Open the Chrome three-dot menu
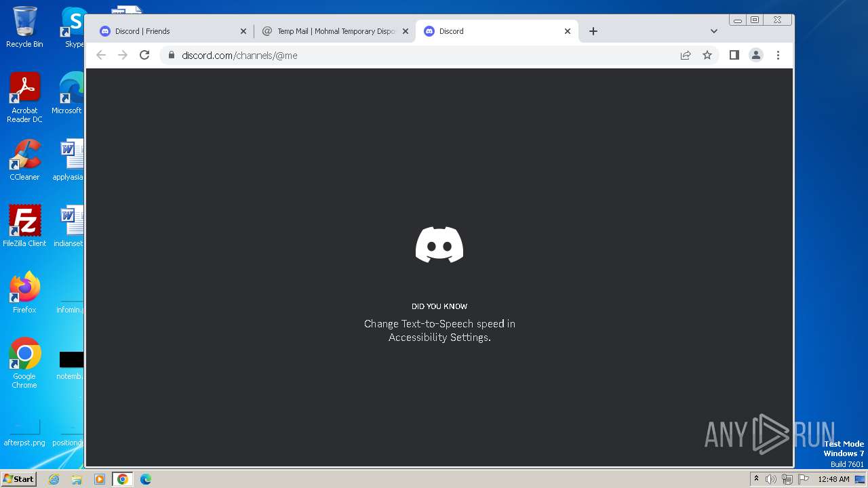The height and width of the screenshot is (488, 868). click(x=778, y=55)
